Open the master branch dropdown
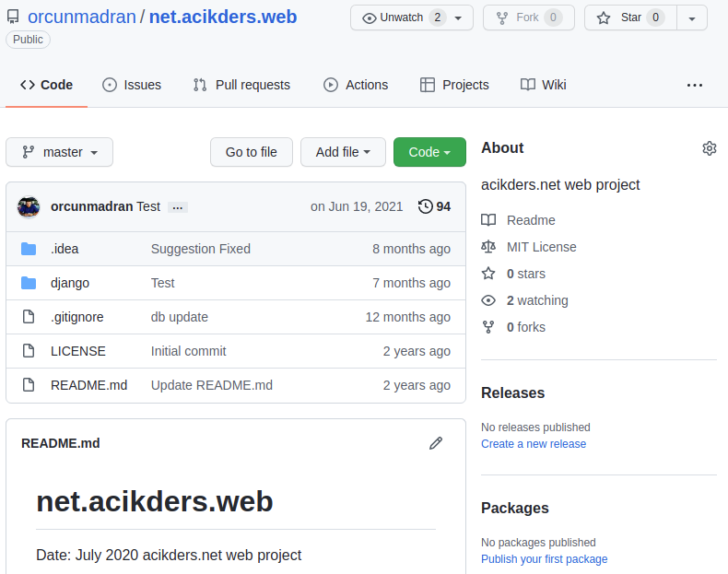The height and width of the screenshot is (574, 728). point(59,152)
